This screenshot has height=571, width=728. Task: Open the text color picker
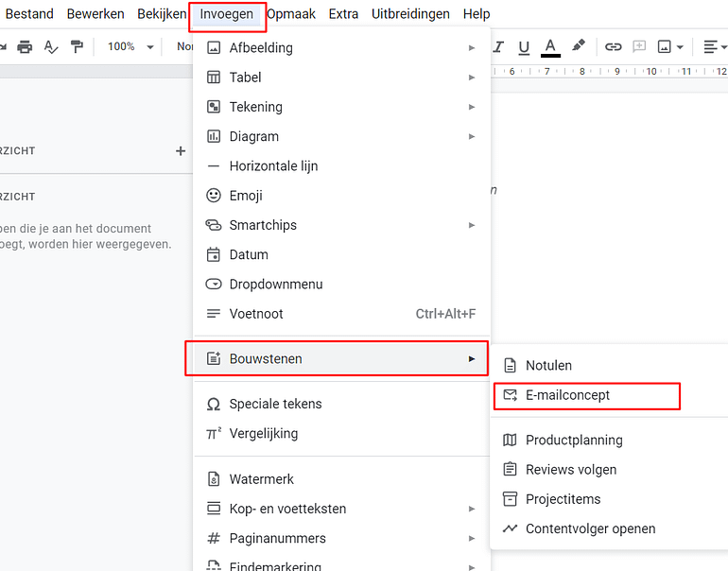(550, 47)
